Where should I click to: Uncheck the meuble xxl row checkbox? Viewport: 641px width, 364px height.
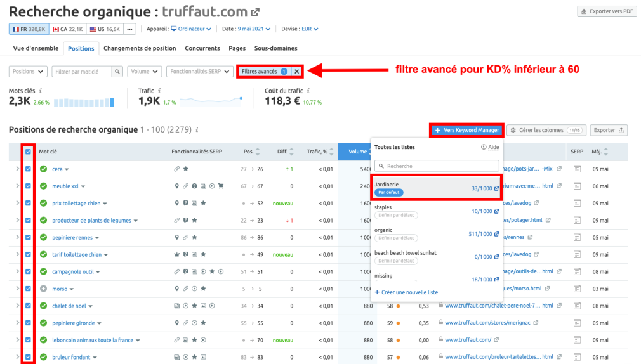28,186
